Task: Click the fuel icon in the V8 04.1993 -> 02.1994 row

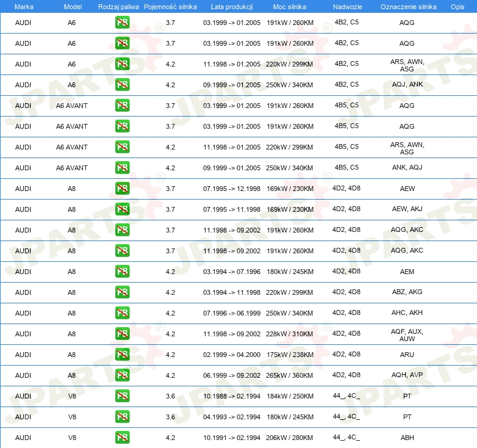Action: coord(122,416)
